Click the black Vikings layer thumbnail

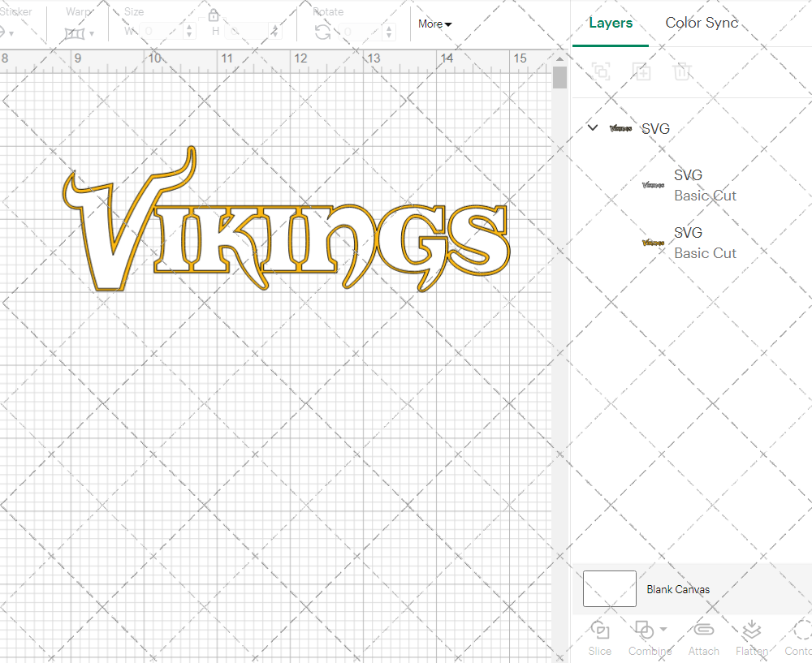tap(653, 185)
